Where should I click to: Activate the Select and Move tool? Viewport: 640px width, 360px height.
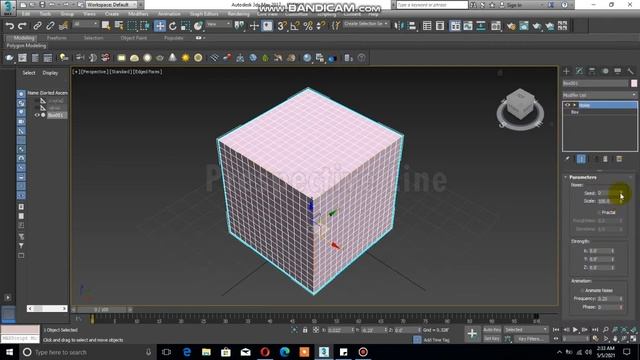point(160,26)
